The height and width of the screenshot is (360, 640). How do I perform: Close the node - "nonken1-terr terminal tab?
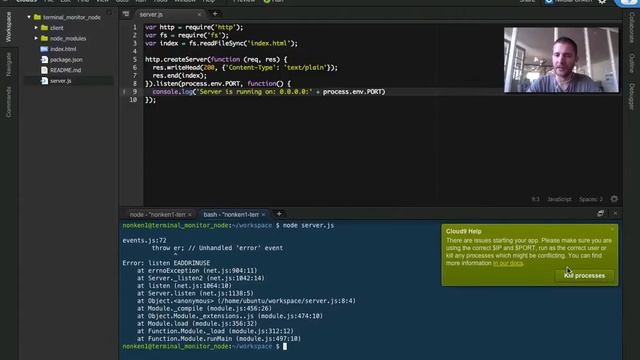(x=190, y=214)
